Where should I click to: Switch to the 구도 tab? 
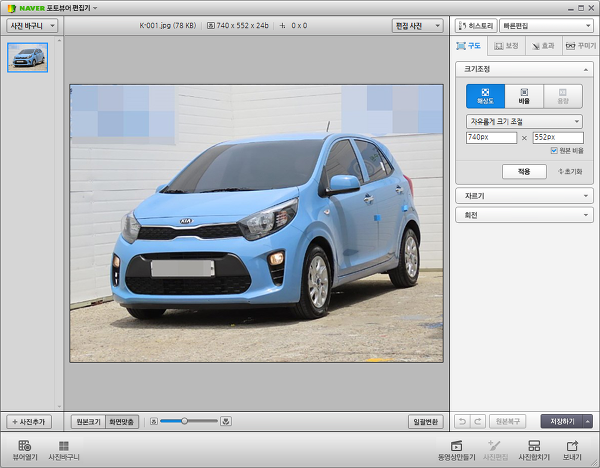coord(468,46)
